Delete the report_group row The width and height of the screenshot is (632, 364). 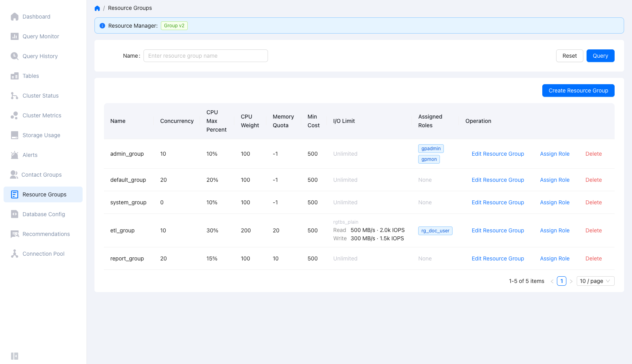pos(593,258)
